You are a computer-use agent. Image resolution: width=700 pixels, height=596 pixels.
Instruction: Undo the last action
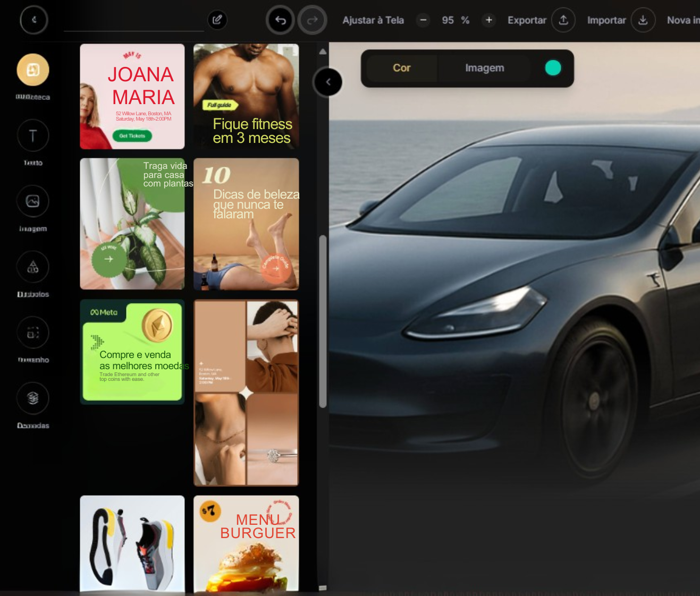(280, 20)
